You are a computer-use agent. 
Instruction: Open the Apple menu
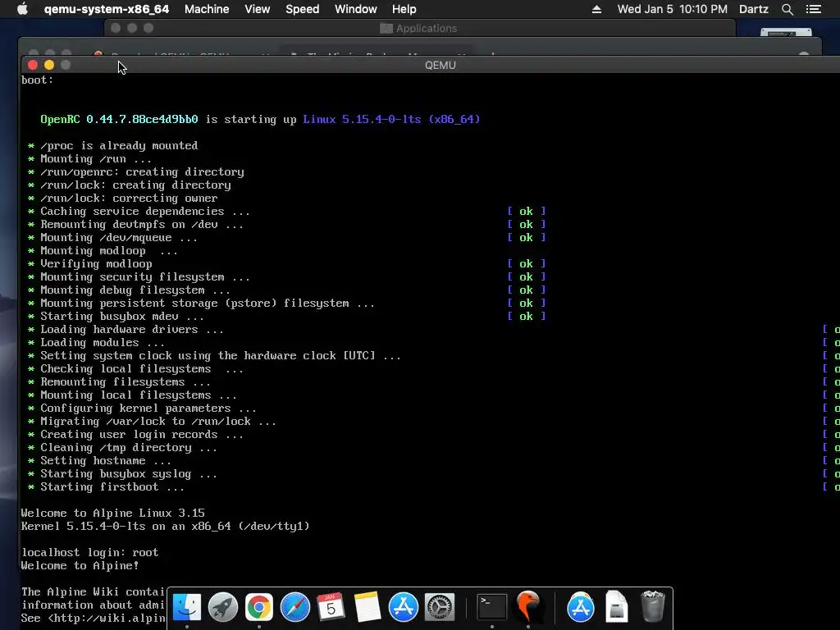click(x=22, y=9)
